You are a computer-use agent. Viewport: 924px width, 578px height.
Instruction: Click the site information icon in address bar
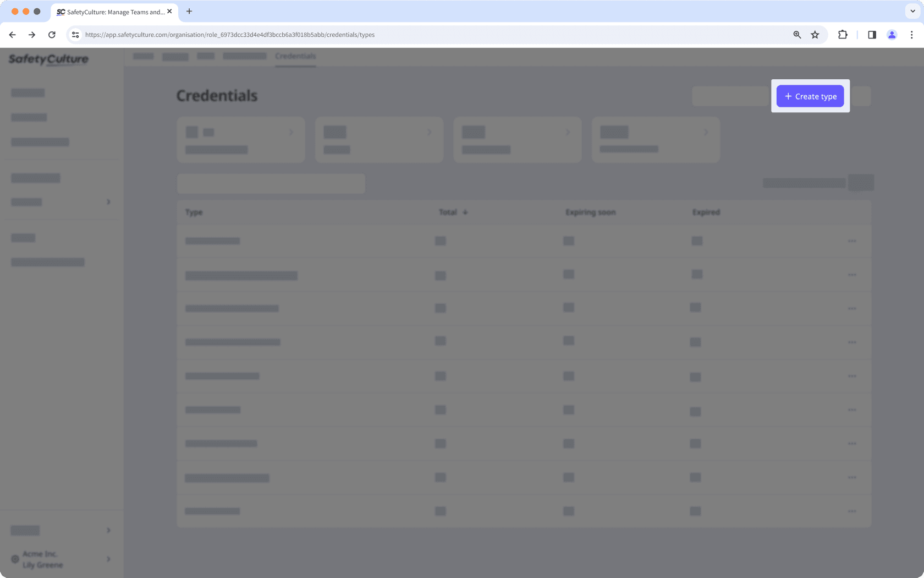[75, 34]
